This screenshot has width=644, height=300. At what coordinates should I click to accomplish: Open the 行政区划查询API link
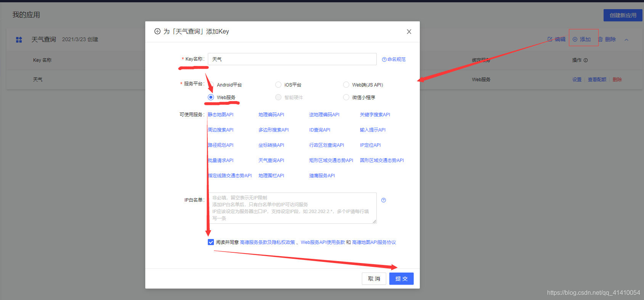pyautogui.click(x=326, y=145)
